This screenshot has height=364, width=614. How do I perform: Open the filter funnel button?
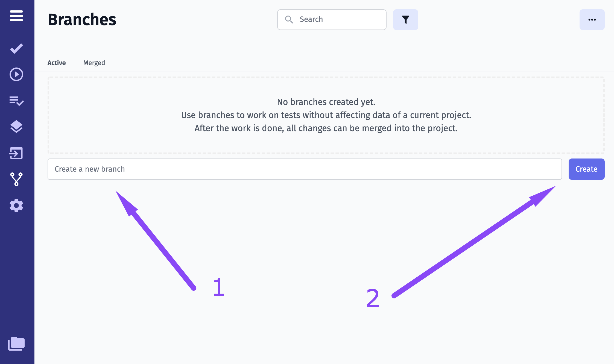pos(405,20)
